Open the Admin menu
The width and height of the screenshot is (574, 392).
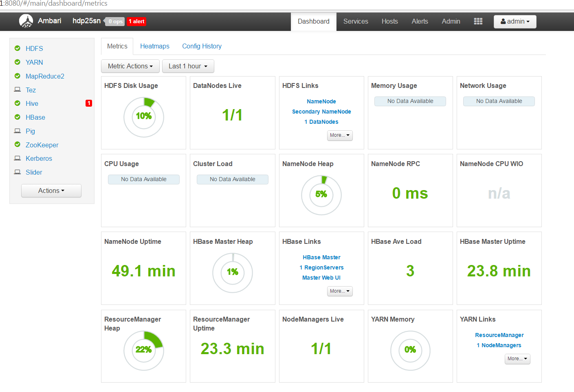(x=451, y=22)
